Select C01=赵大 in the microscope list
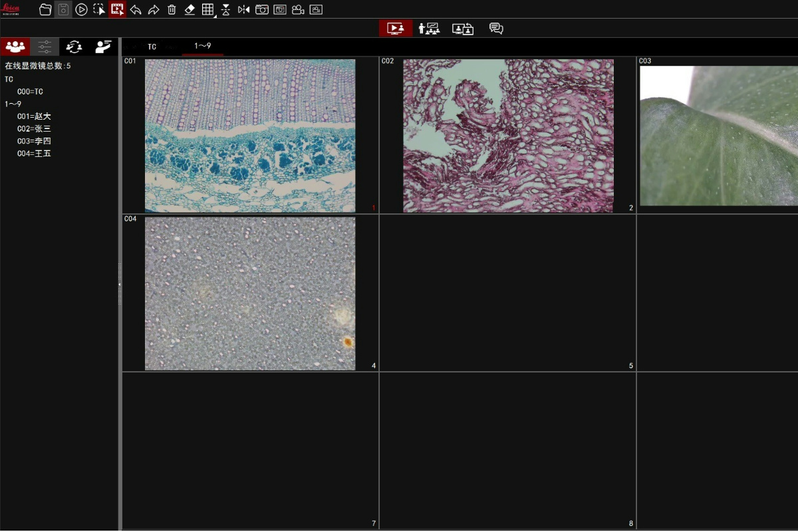The image size is (798, 532). pyautogui.click(x=34, y=116)
